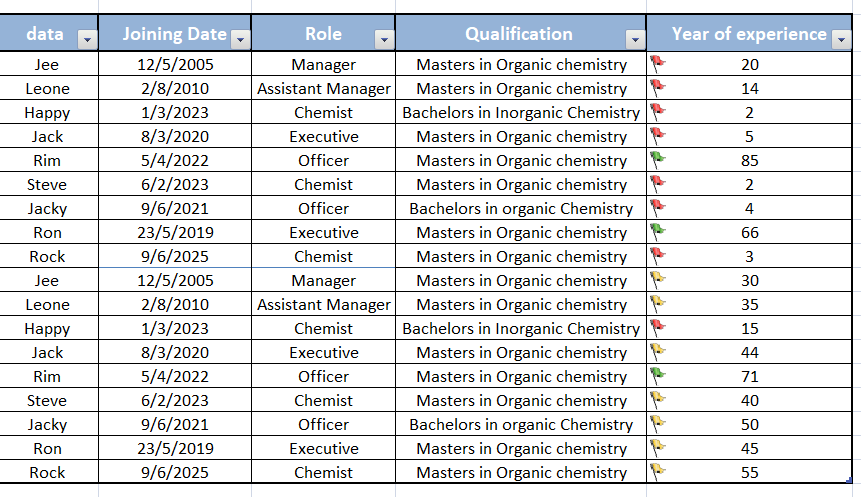Viewport: 861px width, 497px height.
Task: Click the Qualification header cell
Action: pos(521,33)
